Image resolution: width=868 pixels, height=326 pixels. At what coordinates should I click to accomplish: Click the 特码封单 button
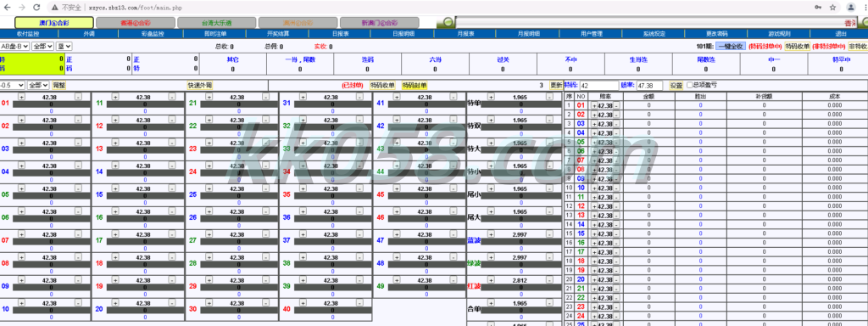click(415, 86)
